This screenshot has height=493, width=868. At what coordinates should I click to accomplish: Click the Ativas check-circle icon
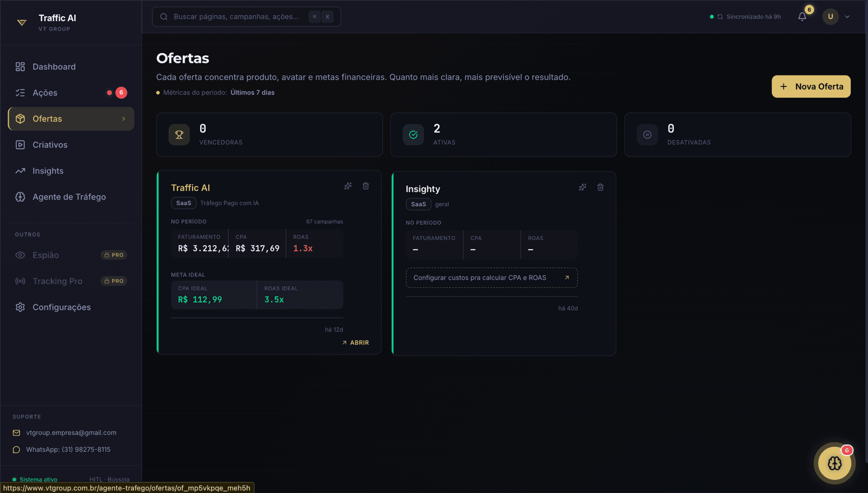tap(413, 135)
